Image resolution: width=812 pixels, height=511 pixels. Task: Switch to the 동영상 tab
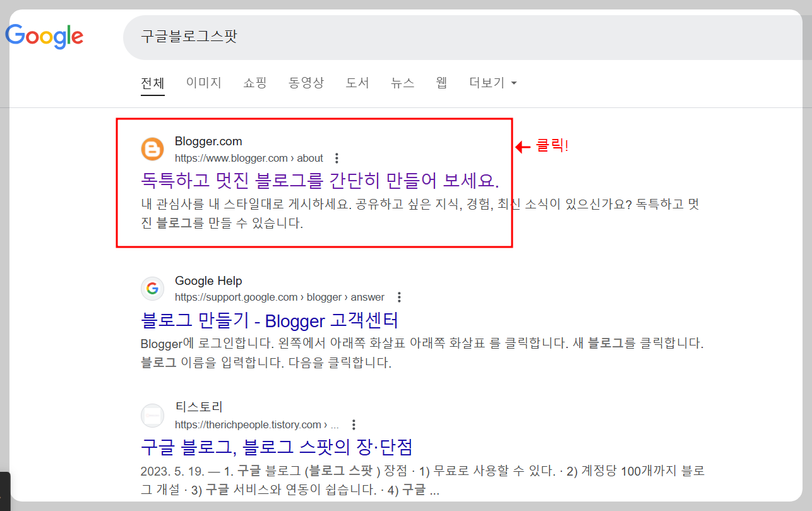306,83
